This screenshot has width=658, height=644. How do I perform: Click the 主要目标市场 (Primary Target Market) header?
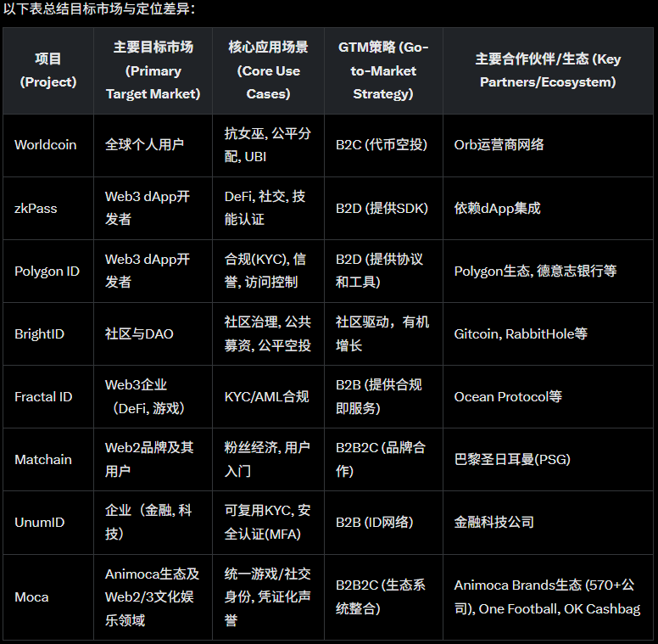pyautogui.click(x=153, y=70)
